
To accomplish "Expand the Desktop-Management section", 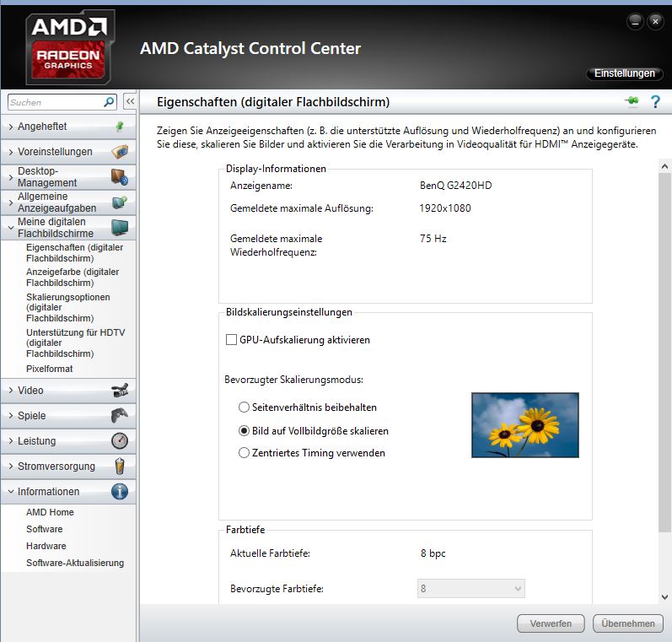I will (x=11, y=176).
